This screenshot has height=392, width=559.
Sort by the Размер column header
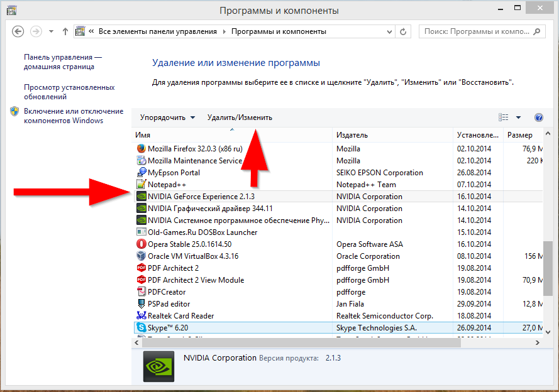(523, 135)
